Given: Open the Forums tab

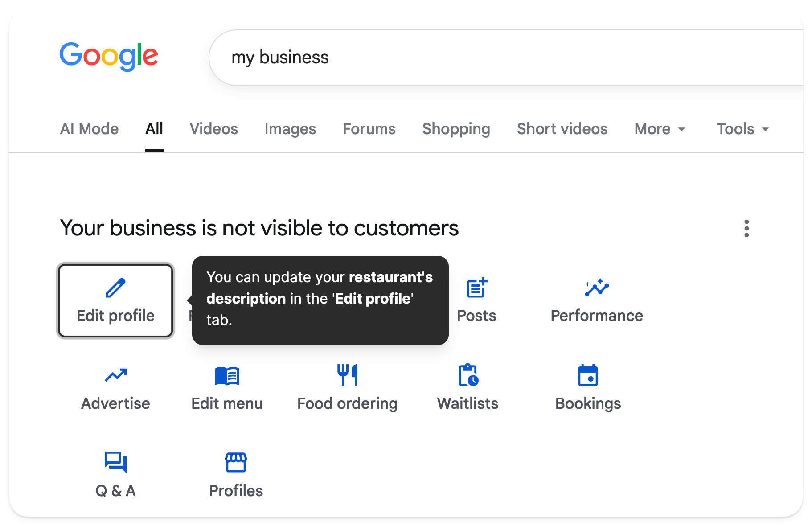Looking at the screenshot, I should (369, 129).
